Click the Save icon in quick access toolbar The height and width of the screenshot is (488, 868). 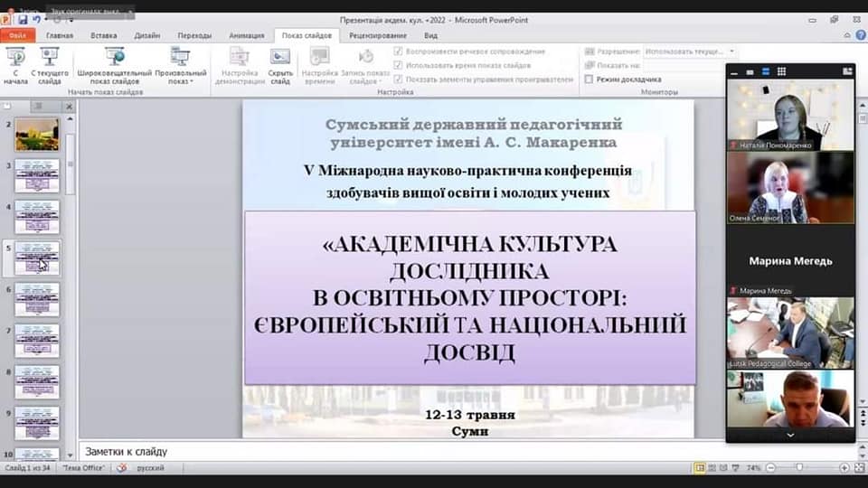(x=22, y=19)
